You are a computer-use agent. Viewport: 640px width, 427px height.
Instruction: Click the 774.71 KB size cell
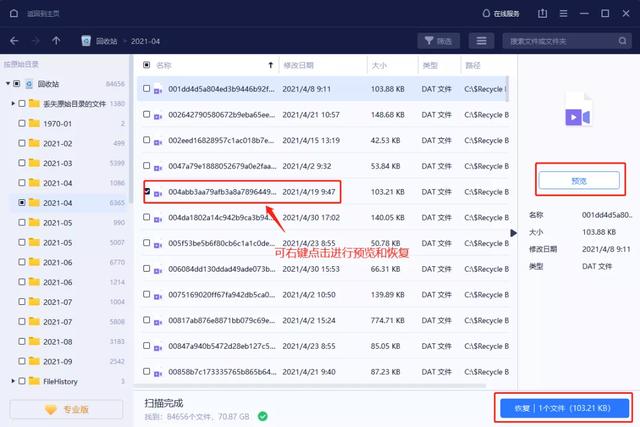(x=387, y=320)
